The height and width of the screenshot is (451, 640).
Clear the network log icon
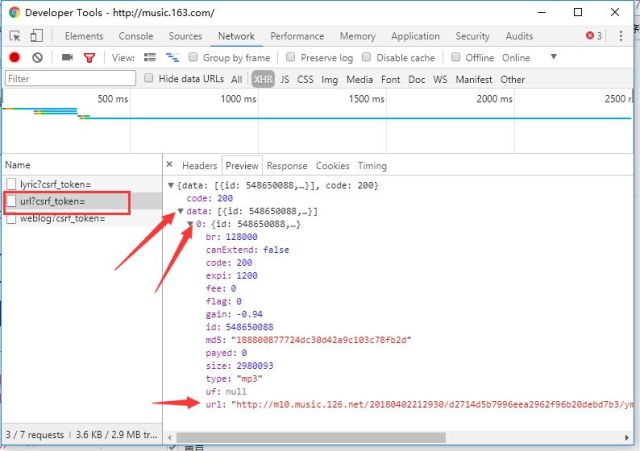coord(38,58)
